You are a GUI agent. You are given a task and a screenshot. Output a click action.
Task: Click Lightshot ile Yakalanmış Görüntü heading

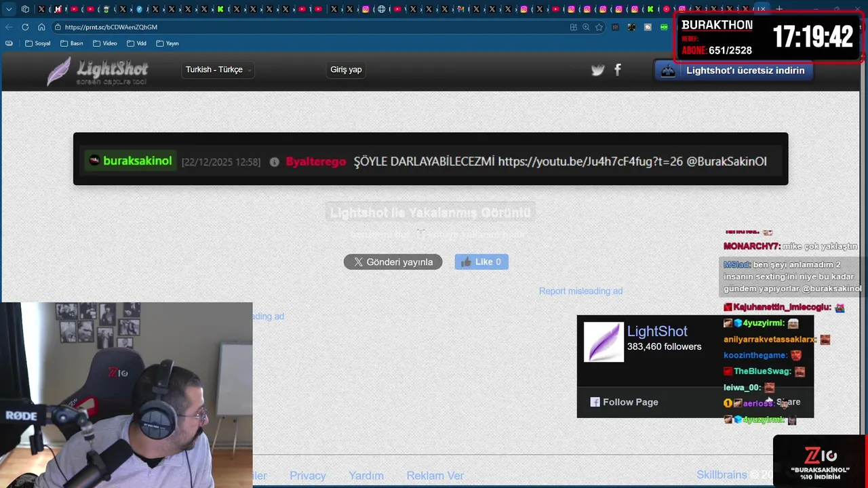coord(431,213)
